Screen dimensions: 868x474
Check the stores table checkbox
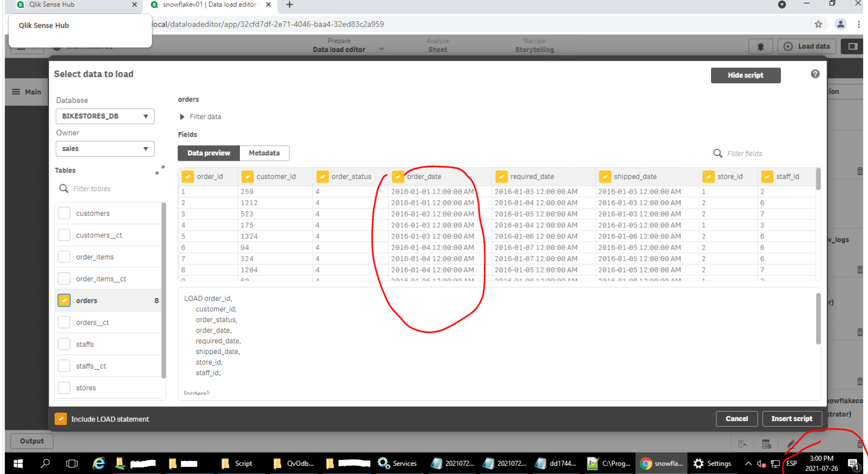(64, 388)
